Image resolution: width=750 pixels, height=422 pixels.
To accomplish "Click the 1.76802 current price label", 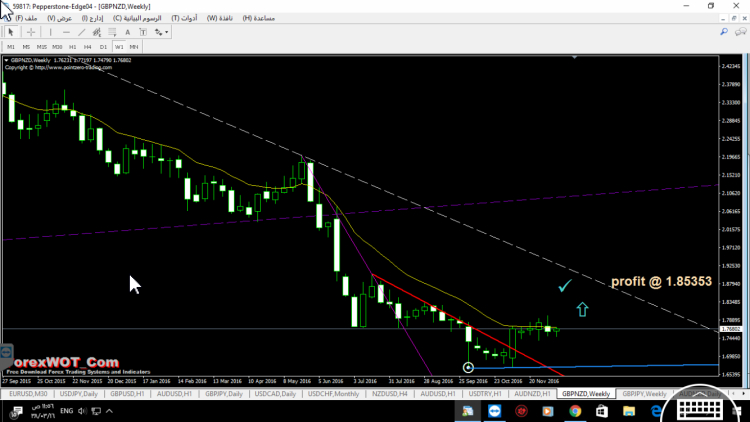I will (731, 329).
